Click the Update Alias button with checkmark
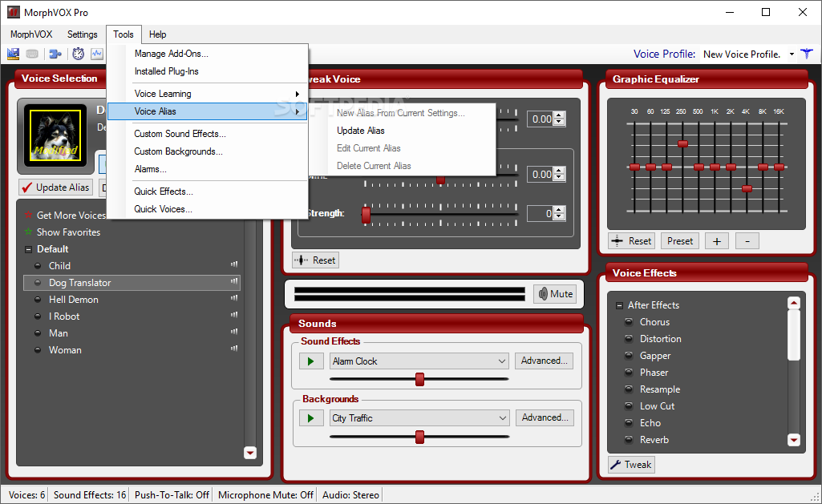Image resolution: width=822 pixels, height=504 pixels. [55, 187]
